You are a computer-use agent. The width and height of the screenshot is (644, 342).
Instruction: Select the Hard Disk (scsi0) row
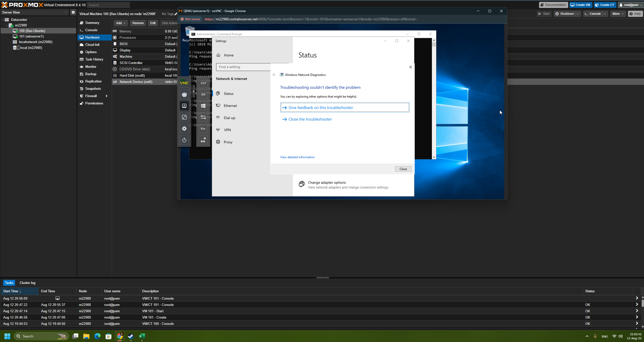coord(145,75)
